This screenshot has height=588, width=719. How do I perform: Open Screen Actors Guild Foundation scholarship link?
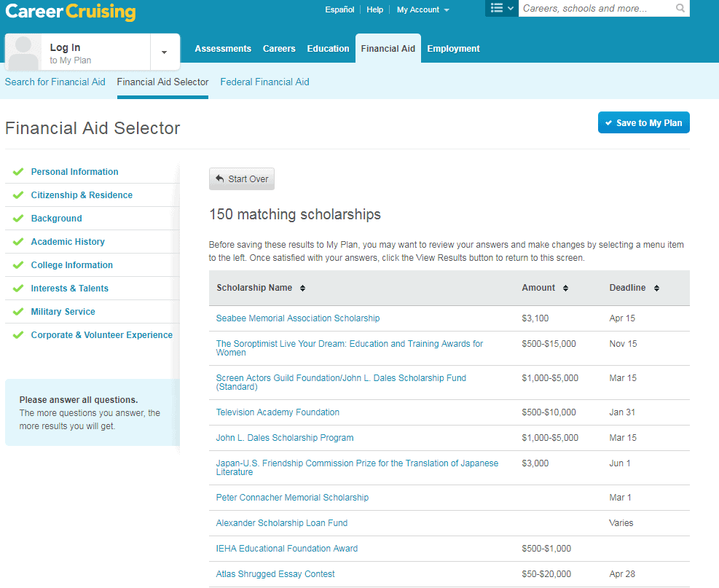[341, 383]
